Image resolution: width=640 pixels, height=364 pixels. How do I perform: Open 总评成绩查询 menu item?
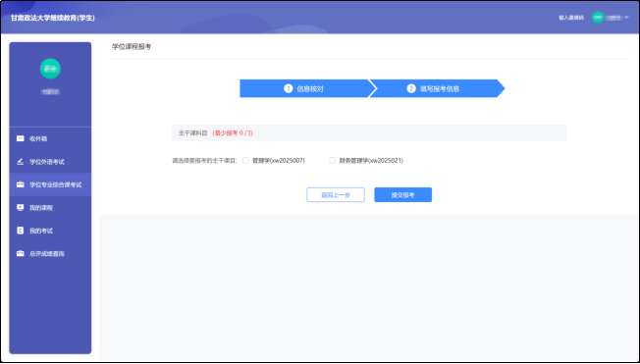50,253
